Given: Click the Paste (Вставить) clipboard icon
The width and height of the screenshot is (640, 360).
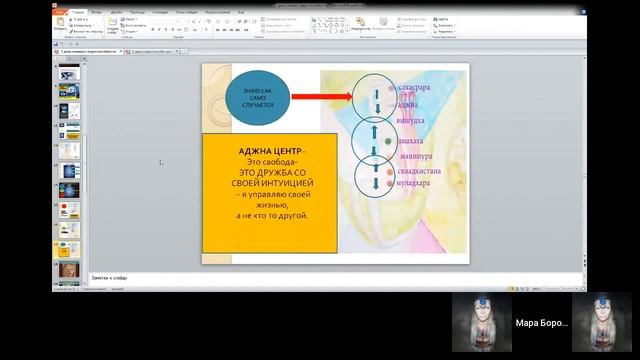Looking at the screenshot, I should 60,22.
